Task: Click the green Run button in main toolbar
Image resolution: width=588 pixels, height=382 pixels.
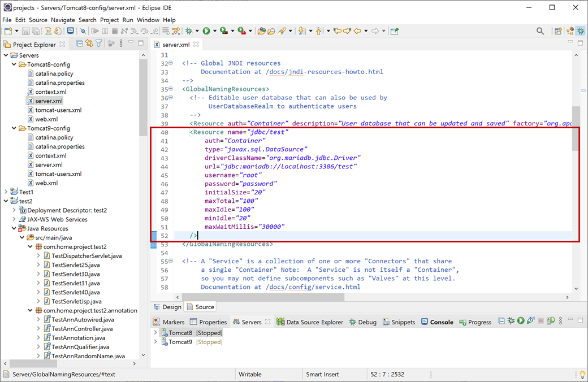Action: pyautogui.click(x=206, y=31)
